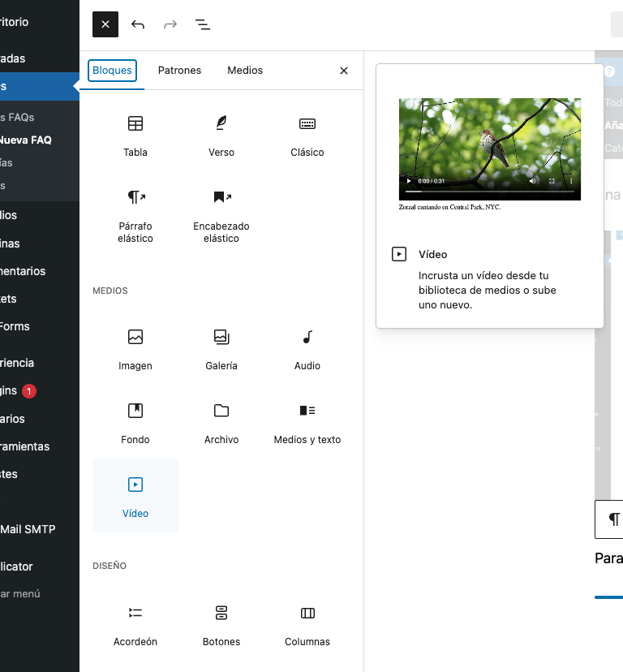Insert the Acordeón block
Screen dimensions: 623x672
135,624
